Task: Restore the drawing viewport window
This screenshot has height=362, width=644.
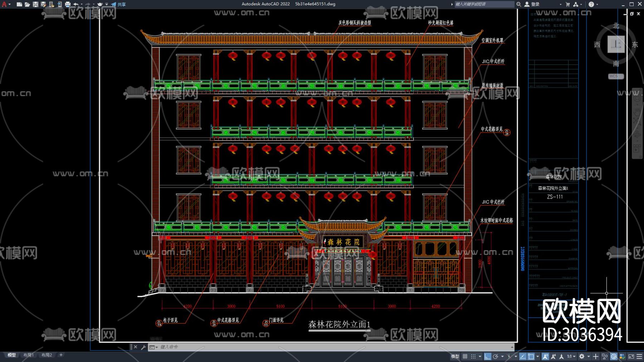Action: pyautogui.click(x=632, y=14)
